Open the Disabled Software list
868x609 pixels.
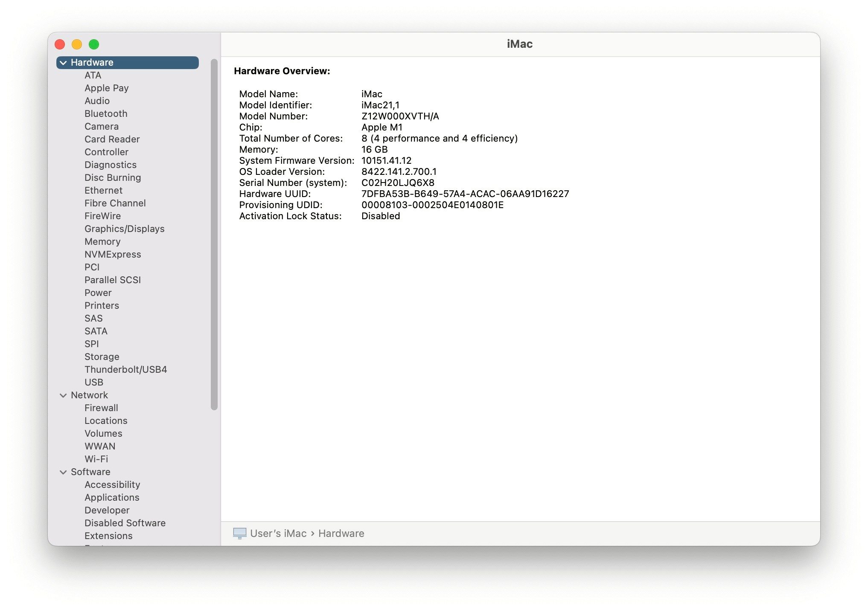pyautogui.click(x=125, y=523)
